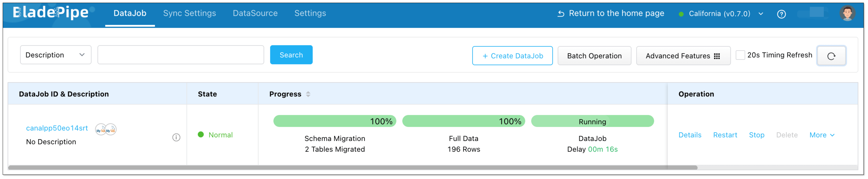This screenshot has height=179, width=868.
Task: Click the BladePipe logo
Action: point(51,13)
